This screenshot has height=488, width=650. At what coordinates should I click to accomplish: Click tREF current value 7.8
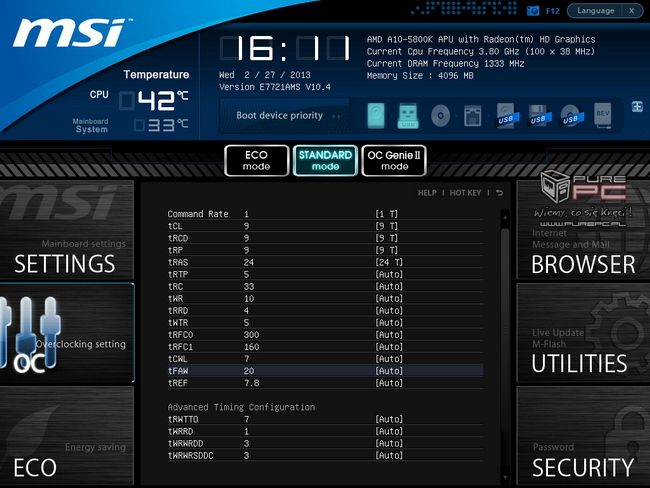click(x=251, y=383)
